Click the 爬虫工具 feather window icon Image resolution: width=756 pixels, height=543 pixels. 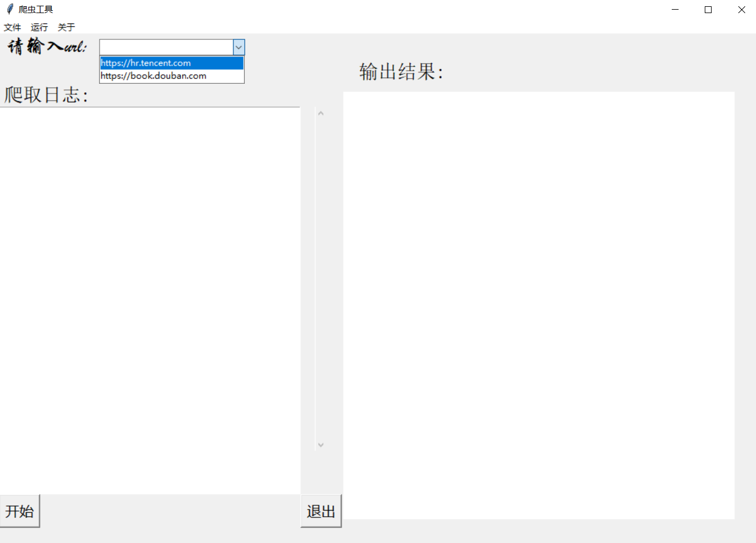[10, 9]
